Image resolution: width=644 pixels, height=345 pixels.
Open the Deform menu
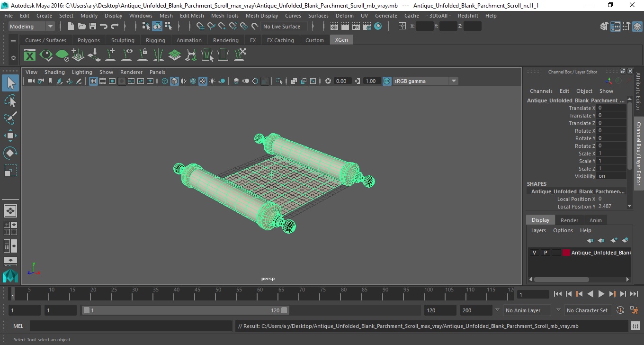coord(345,16)
